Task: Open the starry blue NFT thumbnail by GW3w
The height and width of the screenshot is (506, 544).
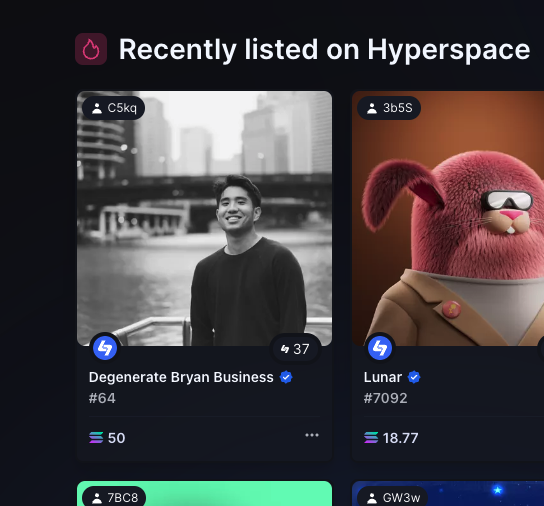Action: 448,494
